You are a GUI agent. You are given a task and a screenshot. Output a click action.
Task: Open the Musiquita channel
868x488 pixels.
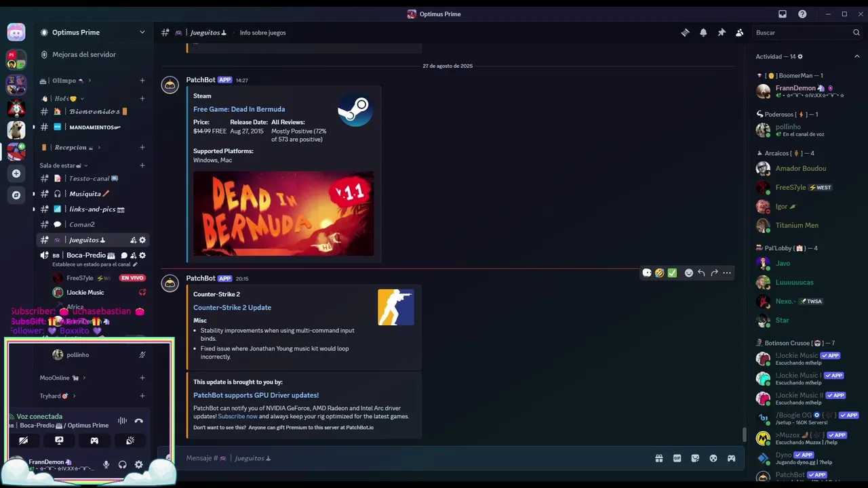pos(92,194)
